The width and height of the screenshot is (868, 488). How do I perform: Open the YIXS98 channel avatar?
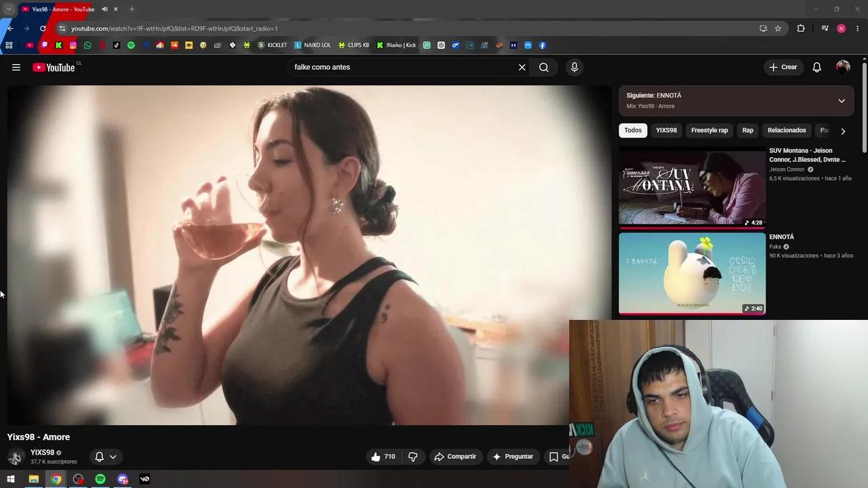16,457
